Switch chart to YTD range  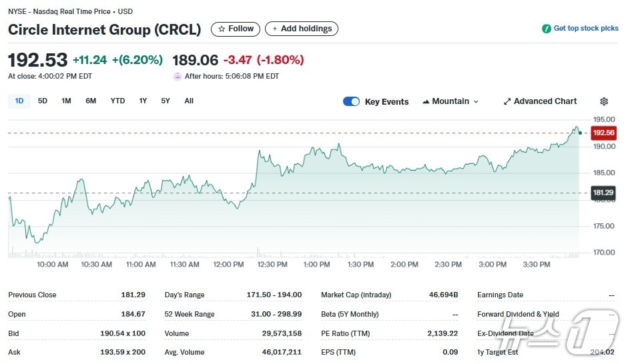[x=117, y=101]
